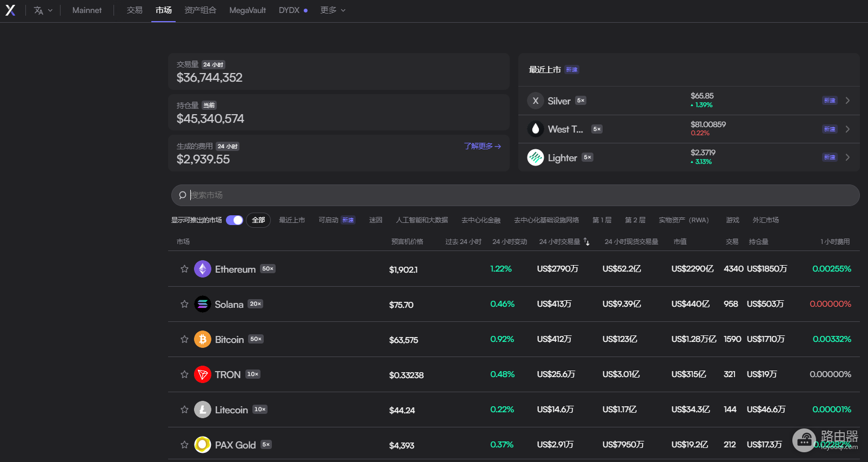The width and height of the screenshot is (868, 462).
Task: Select the 市场 tab
Action: pyautogui.click(x=164, y=10)
